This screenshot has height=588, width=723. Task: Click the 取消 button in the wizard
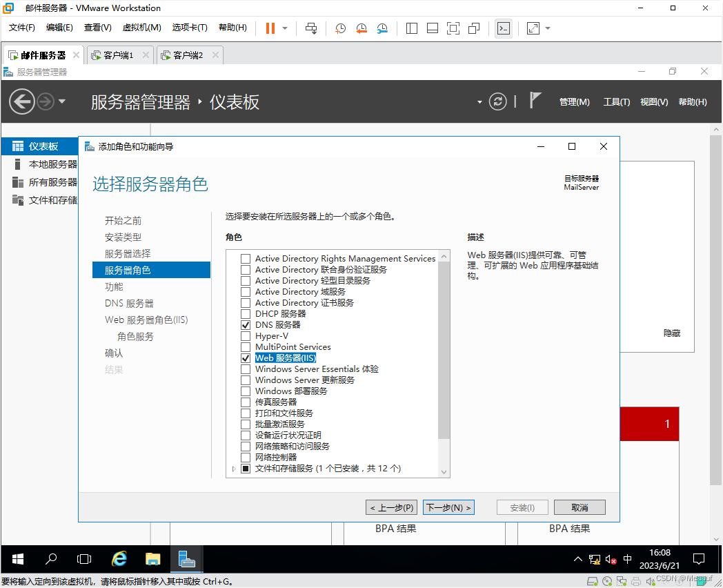(580, 507)
